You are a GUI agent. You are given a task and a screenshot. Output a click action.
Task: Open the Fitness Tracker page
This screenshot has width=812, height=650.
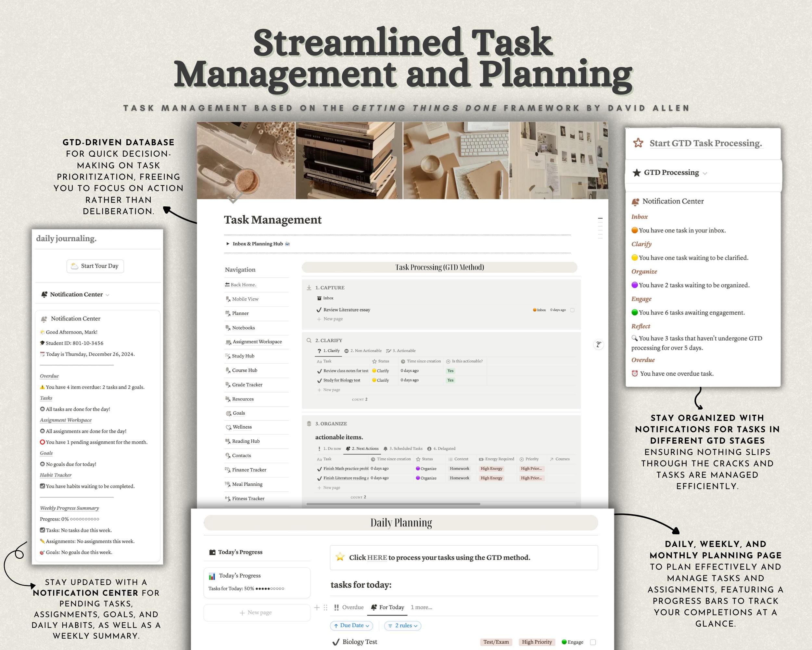click(x=248, y=498)
